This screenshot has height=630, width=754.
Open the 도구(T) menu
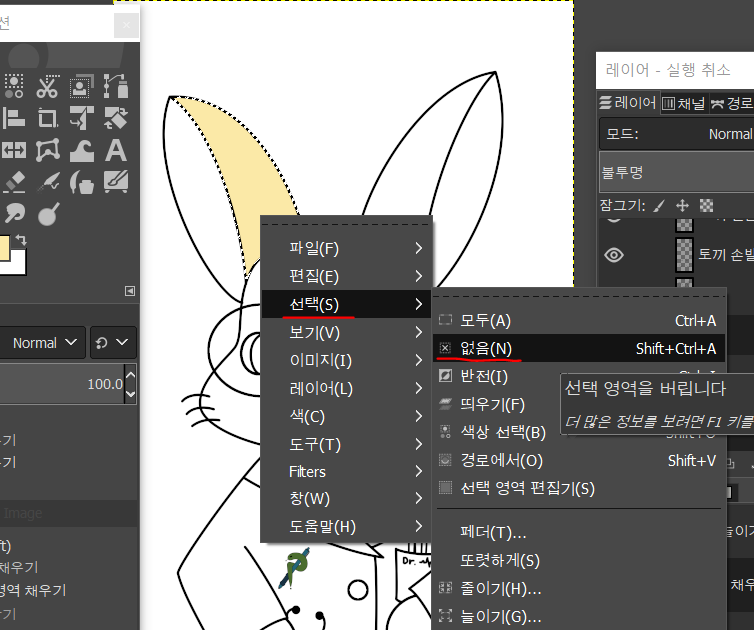point(346,444)
